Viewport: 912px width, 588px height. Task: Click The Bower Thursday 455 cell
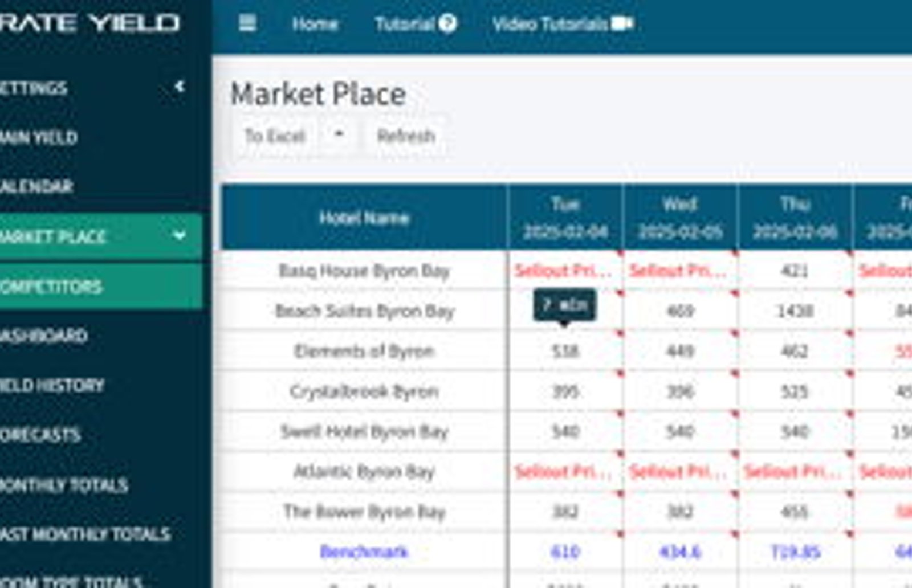point(795,512)
